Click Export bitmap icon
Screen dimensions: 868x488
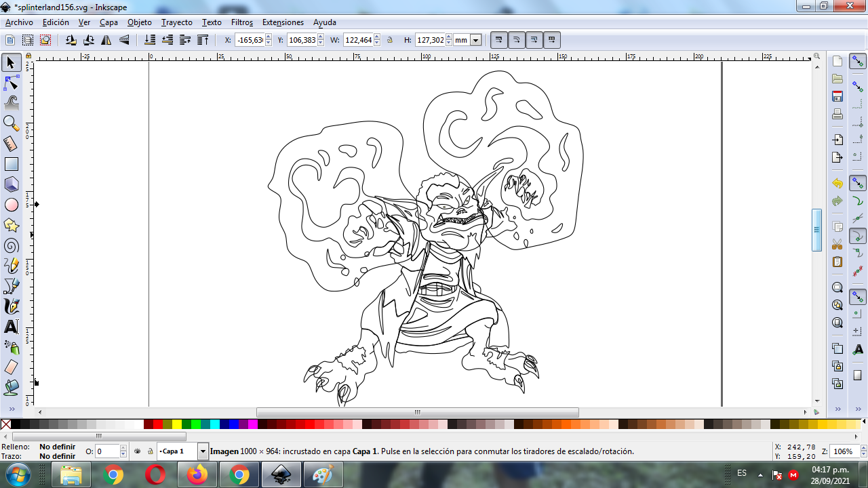tap(837, 157)
